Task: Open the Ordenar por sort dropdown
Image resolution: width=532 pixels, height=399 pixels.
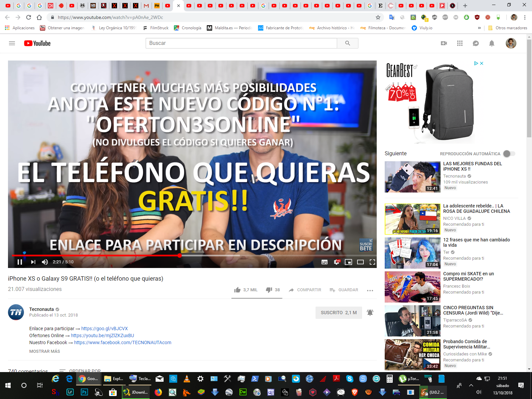Action: (80, 370)
